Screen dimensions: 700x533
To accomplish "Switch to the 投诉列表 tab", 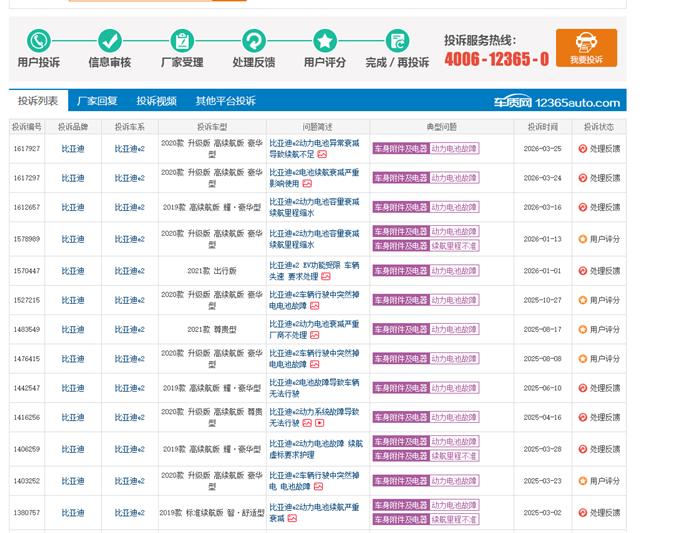I will click(x=38, y=101).
